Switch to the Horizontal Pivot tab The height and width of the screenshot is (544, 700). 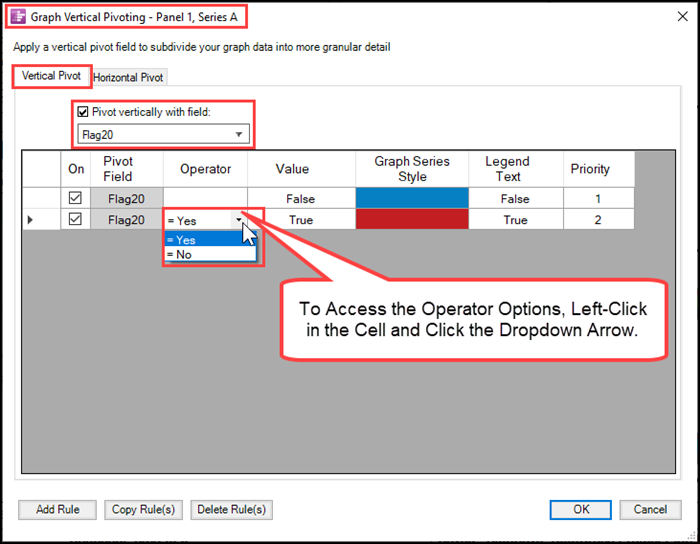[128, 77]
